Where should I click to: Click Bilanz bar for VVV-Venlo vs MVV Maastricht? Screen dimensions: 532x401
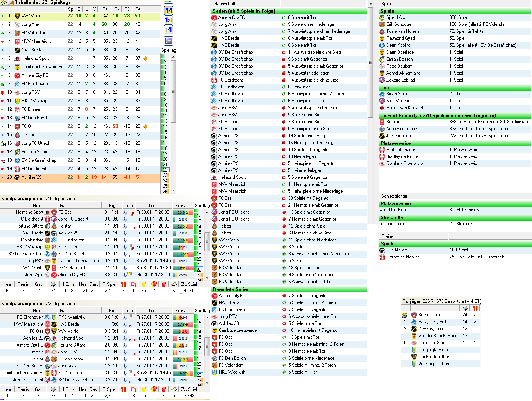(x=183, y=268)
